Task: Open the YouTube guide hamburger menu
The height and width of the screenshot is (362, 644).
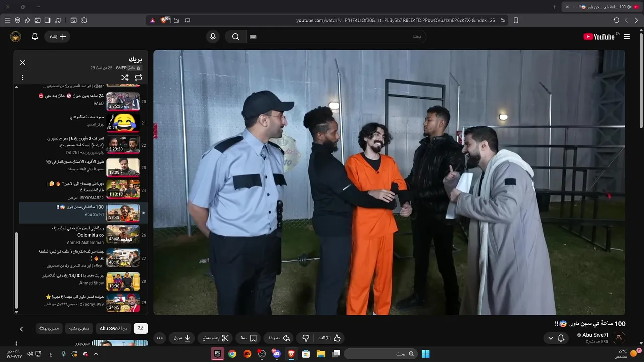Action: click(627, 37)
